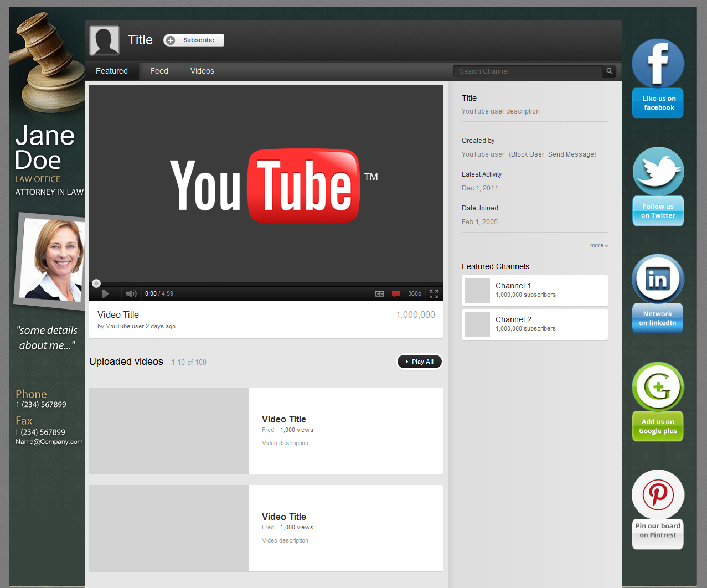Click the channel avatar silhouette icon

pos(104,40)
